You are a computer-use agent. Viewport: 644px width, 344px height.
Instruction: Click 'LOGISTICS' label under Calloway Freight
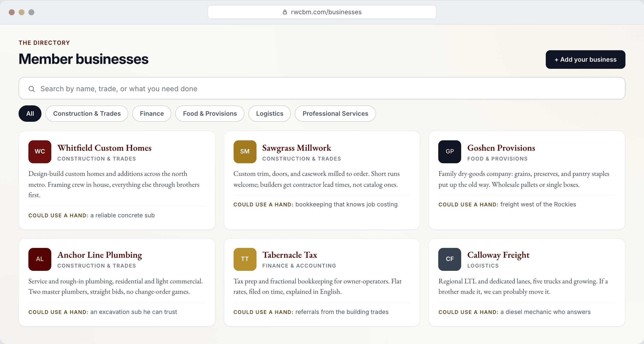pyautogui.click(x=483, y=266)
